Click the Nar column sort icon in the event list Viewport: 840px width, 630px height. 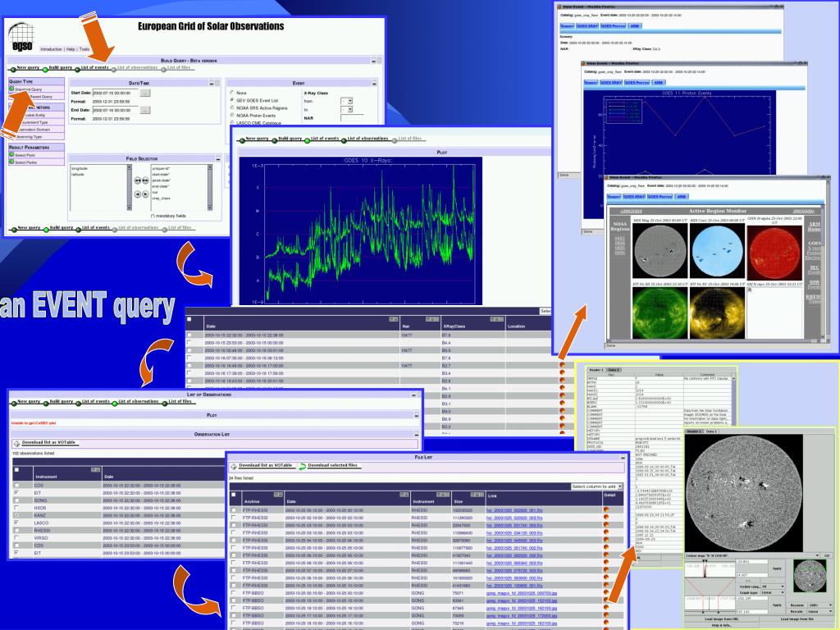pos(432,319)
